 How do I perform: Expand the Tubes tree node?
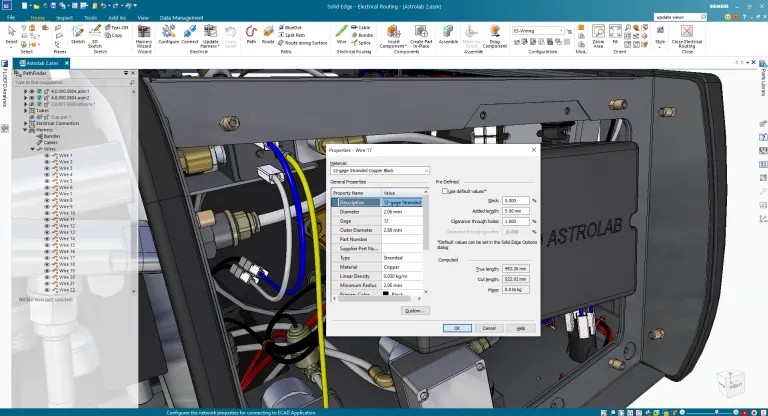(25, 111)
